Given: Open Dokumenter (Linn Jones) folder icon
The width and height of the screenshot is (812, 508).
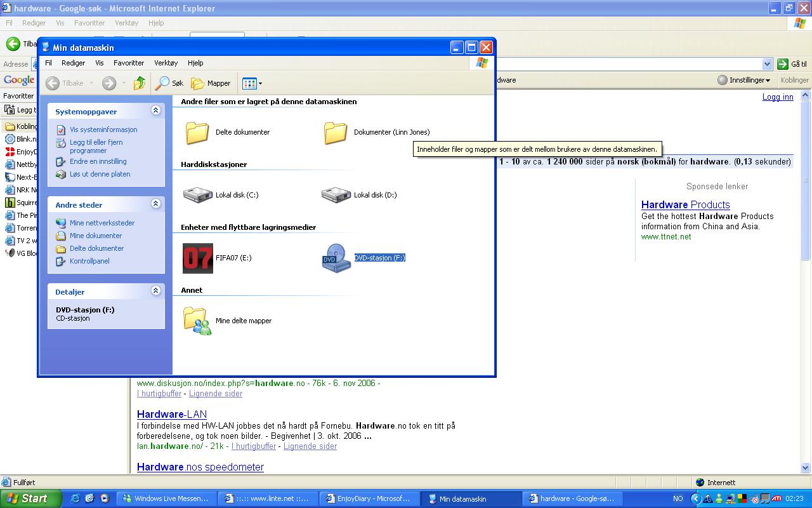Looking at the screenshot, I should coord(336,133).
